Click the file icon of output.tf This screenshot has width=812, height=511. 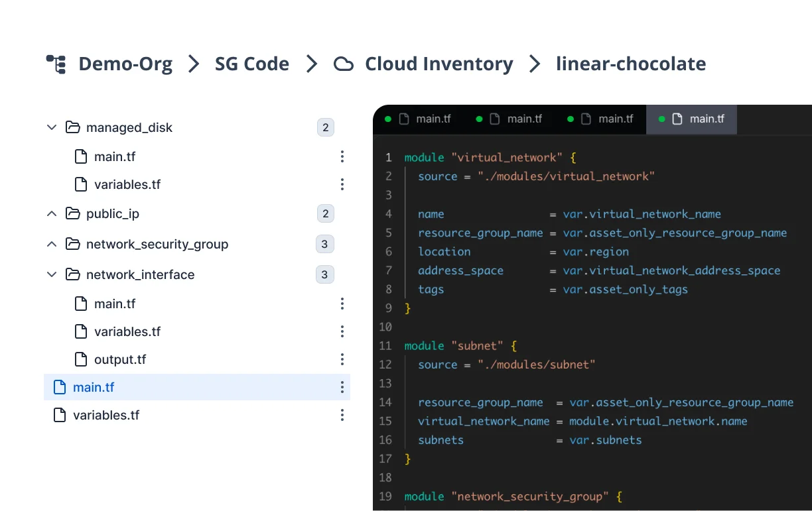[81, 360]
